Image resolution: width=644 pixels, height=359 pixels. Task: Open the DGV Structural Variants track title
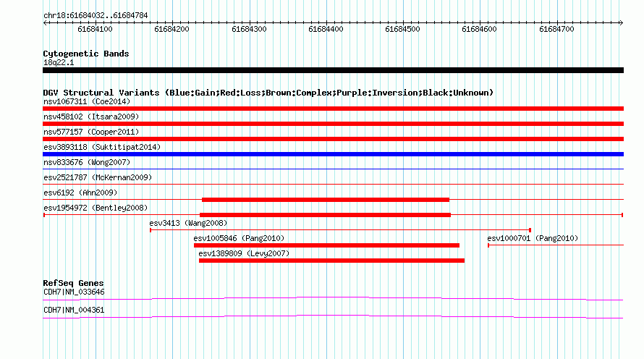point(268,93)
